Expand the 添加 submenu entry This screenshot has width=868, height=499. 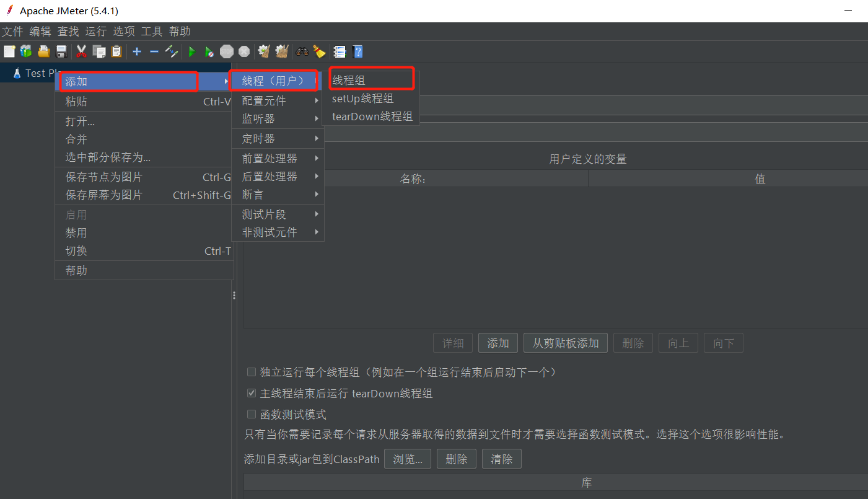click(x=144, y=81)
